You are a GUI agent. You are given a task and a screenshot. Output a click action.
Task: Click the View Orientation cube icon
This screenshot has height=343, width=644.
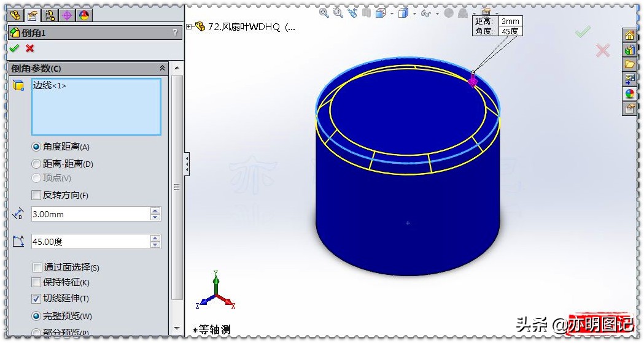coord(380,13)
